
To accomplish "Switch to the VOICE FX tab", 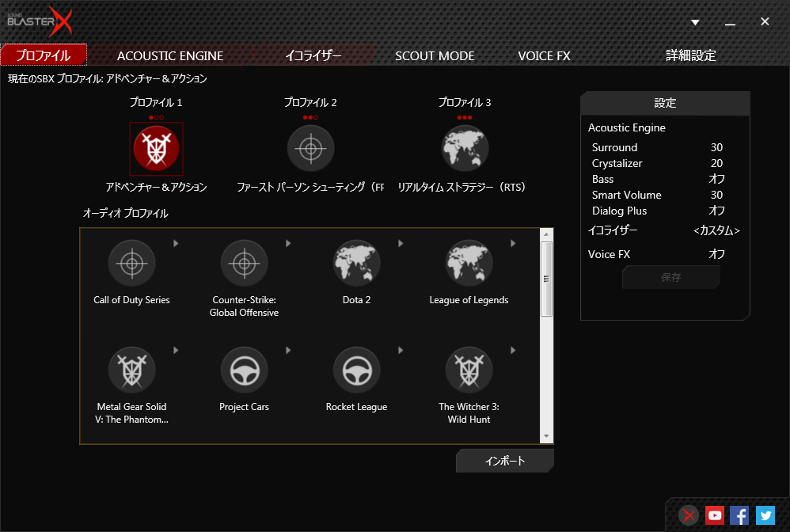I will point(544,55).
